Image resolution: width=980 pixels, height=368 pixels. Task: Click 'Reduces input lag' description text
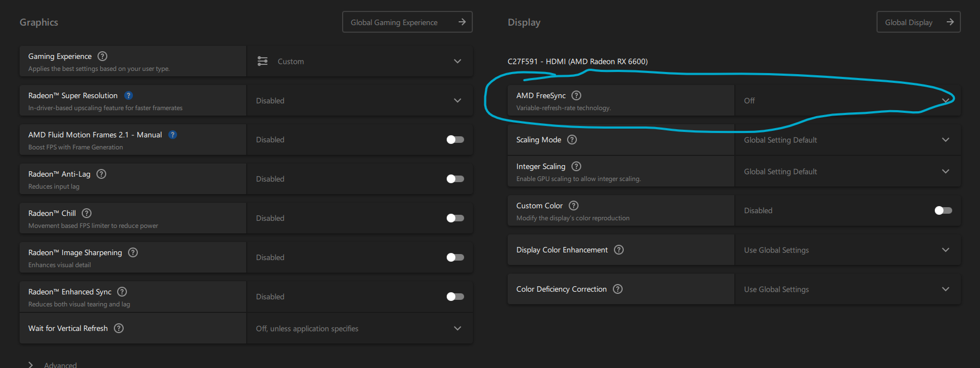click(54, 186)
